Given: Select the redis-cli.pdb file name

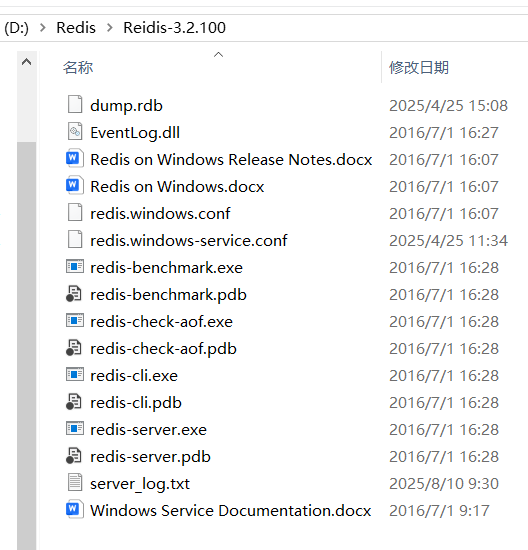Looking at the screenshot, I should coord(136,403).
